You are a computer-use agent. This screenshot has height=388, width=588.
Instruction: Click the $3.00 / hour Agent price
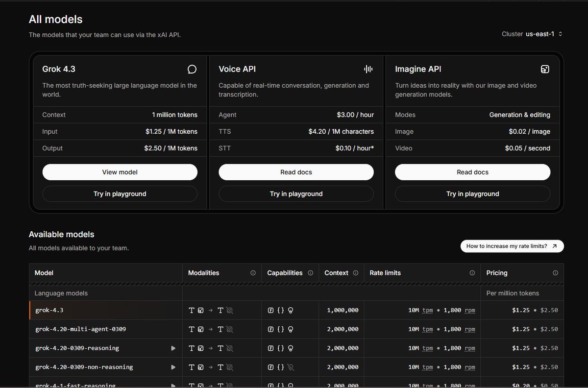[x=355, y=115]
